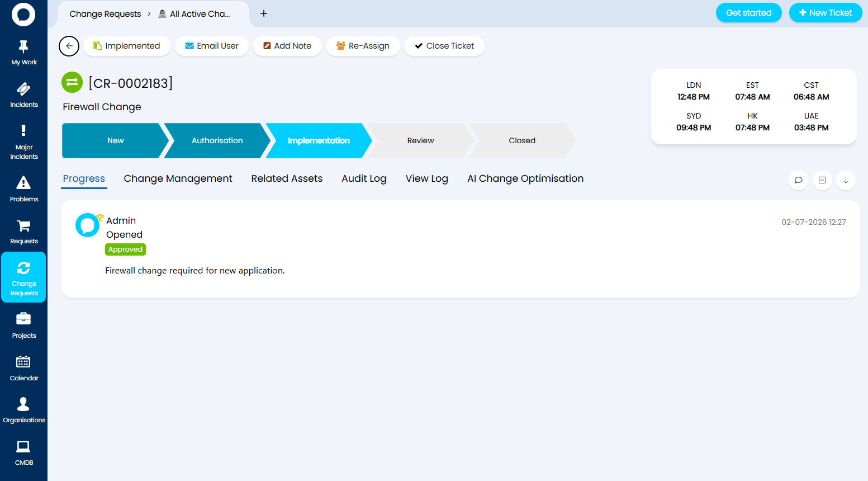
Task: Open the Audit Log tab
Action: click(x=364, y=178)
